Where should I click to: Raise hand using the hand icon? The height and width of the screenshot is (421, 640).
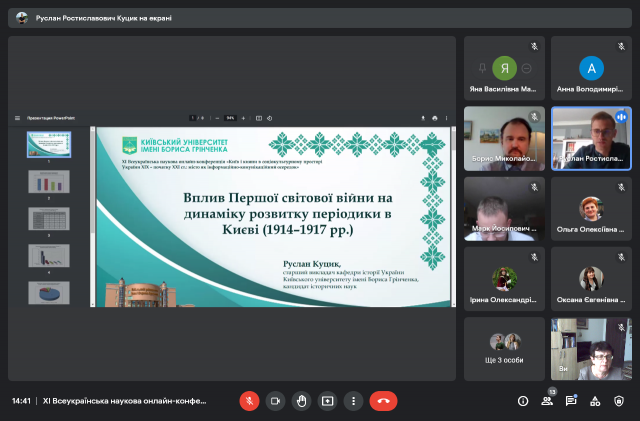click(301, 400)
